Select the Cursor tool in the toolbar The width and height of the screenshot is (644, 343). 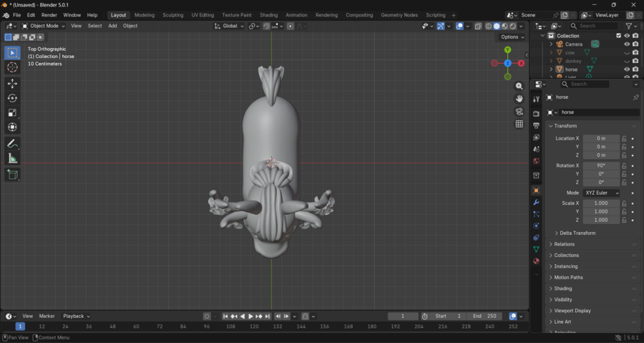coord(12,67)
